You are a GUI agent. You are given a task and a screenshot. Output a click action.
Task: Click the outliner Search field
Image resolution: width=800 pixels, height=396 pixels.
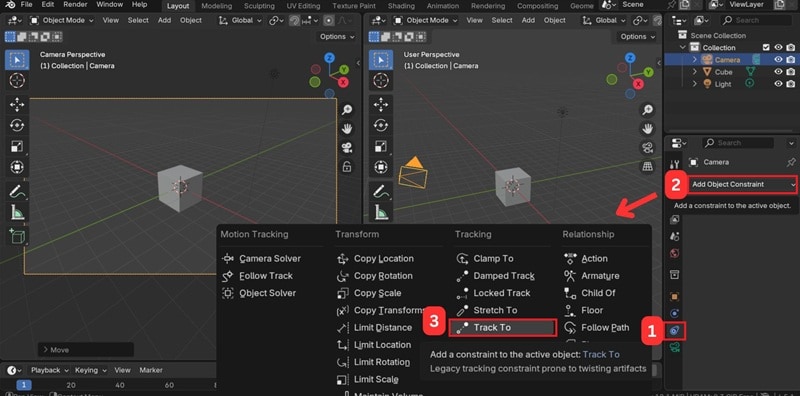[756, 20]
